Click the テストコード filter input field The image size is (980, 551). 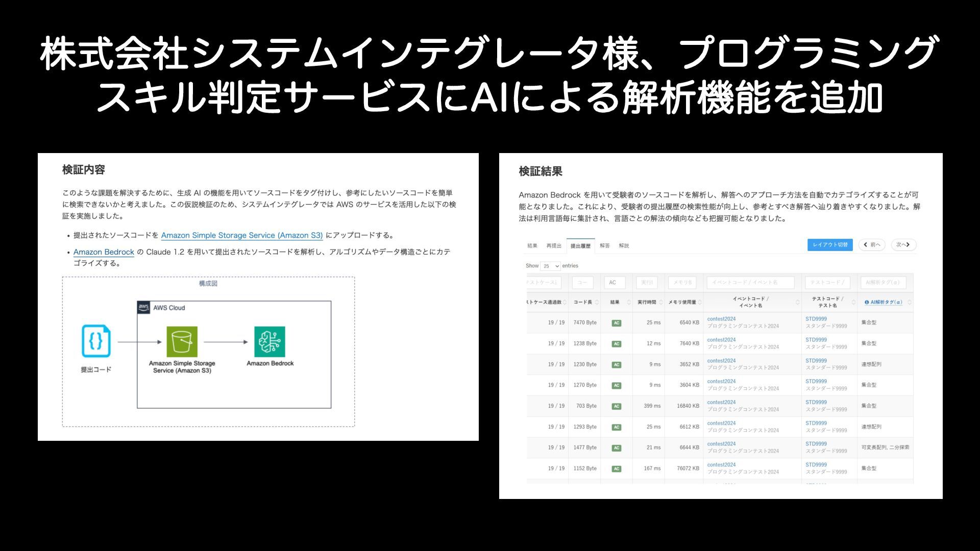827,283
